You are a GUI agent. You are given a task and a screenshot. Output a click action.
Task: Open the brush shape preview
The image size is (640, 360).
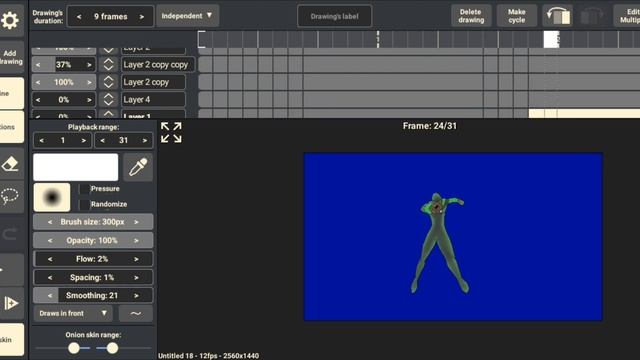[x=52, y=198]
